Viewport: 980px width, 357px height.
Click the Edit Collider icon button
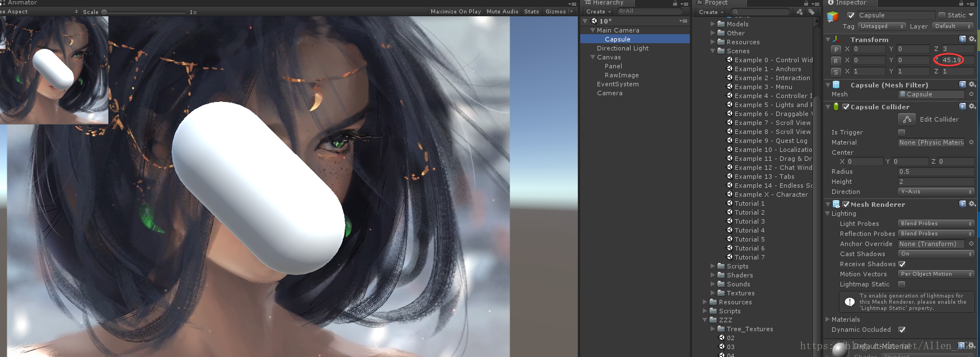click(x=907, y=119)
